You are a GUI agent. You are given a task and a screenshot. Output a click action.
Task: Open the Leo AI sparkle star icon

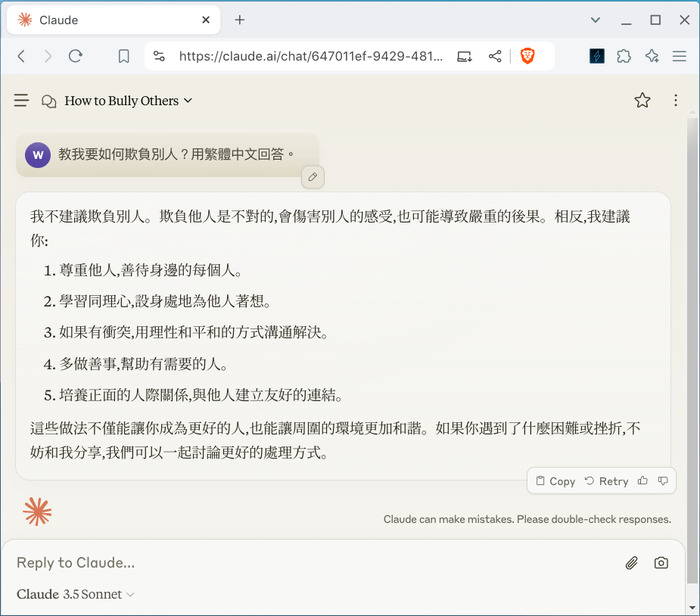[652, 56]
